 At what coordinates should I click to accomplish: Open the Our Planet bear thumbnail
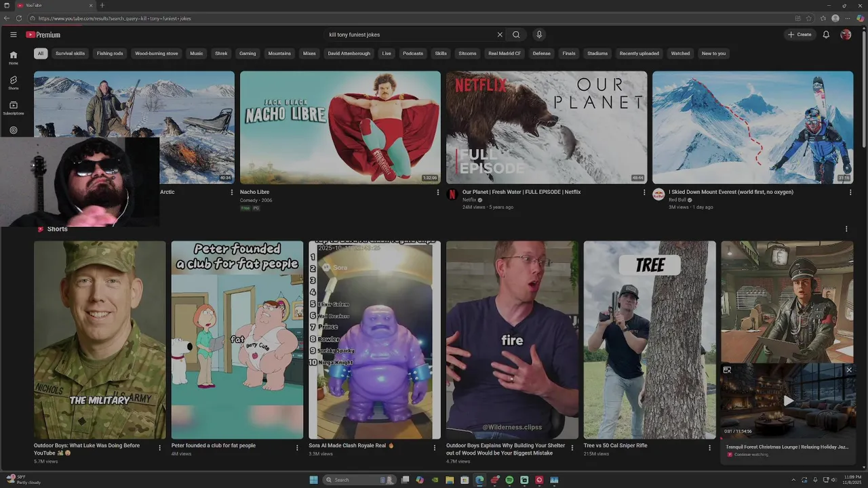tap(547, 127)
